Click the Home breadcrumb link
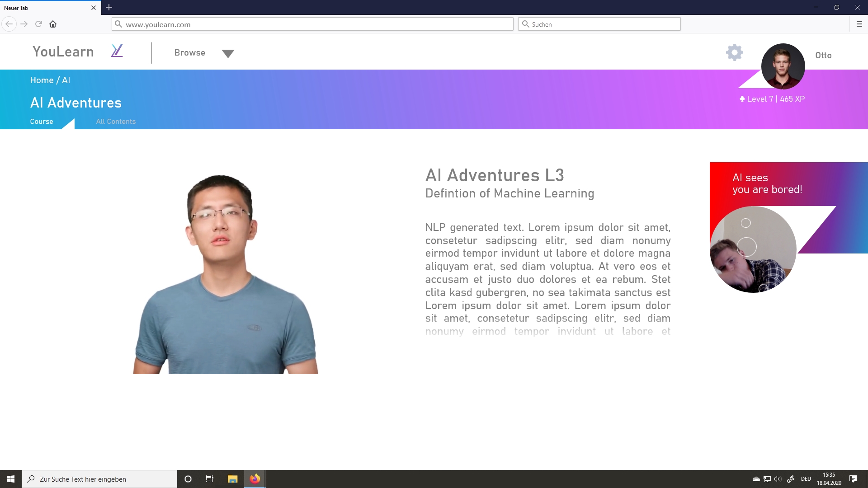The image size is (868, 488). 42,80
